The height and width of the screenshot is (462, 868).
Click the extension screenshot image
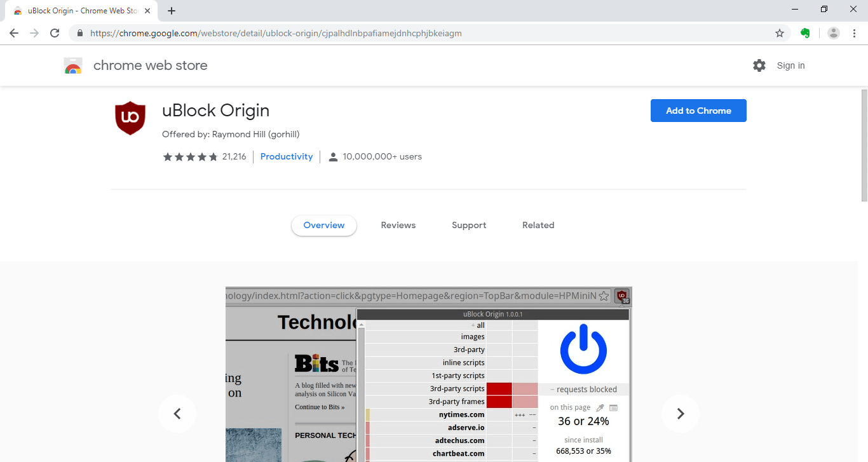(x=429, y=374)
